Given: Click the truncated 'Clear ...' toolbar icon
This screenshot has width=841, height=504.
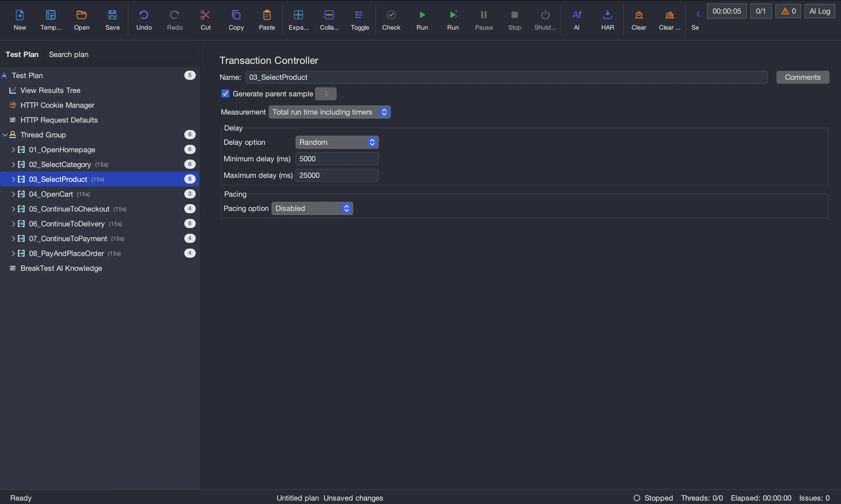Looking at the screenshot, I should pyautogui.click(x=670, y=15).
